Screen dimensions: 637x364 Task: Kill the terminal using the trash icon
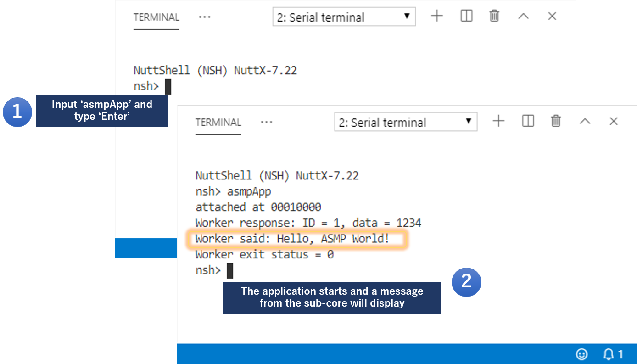click(x=556, y=121)
